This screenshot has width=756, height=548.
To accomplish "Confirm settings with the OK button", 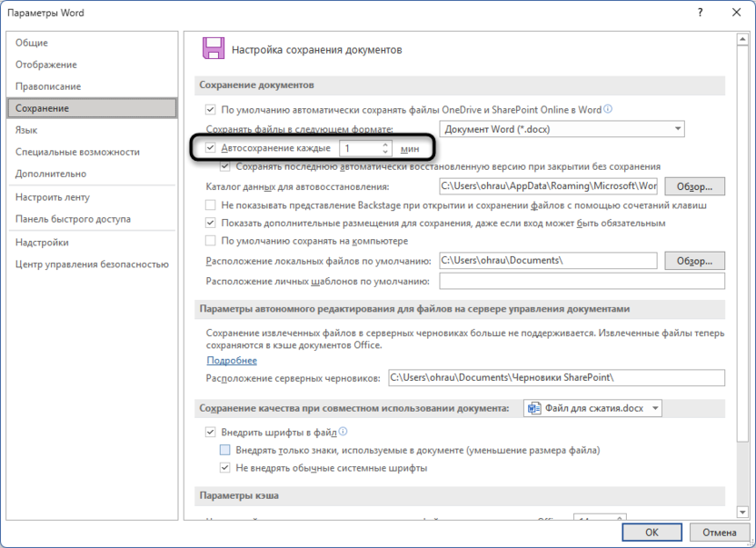I will pos(652,532).
